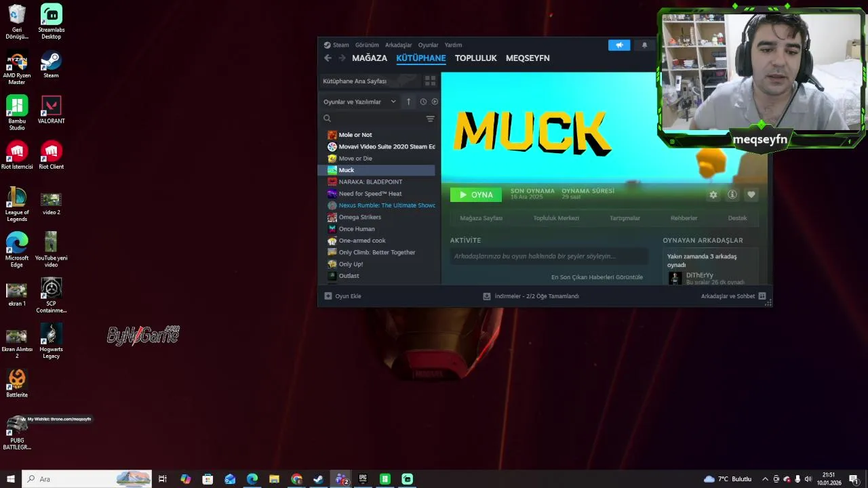Open Epic Games Launcher from taskbar
868x488 pixels.
[x=363, y=479]
